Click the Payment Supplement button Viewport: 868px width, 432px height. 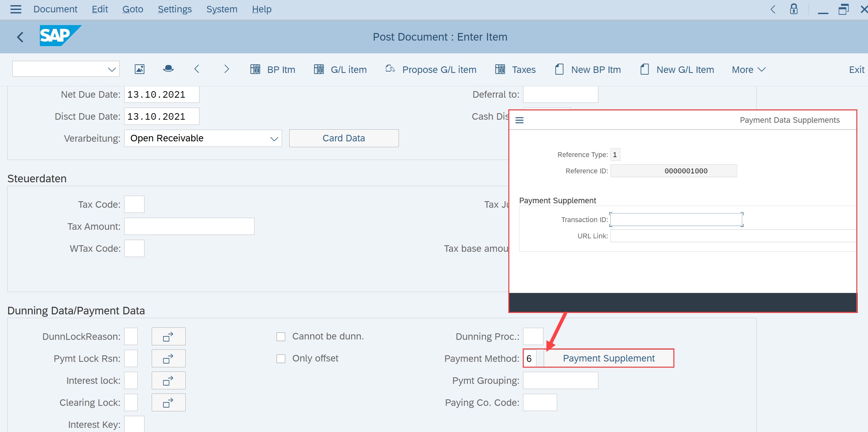click(x=608, y=358)
